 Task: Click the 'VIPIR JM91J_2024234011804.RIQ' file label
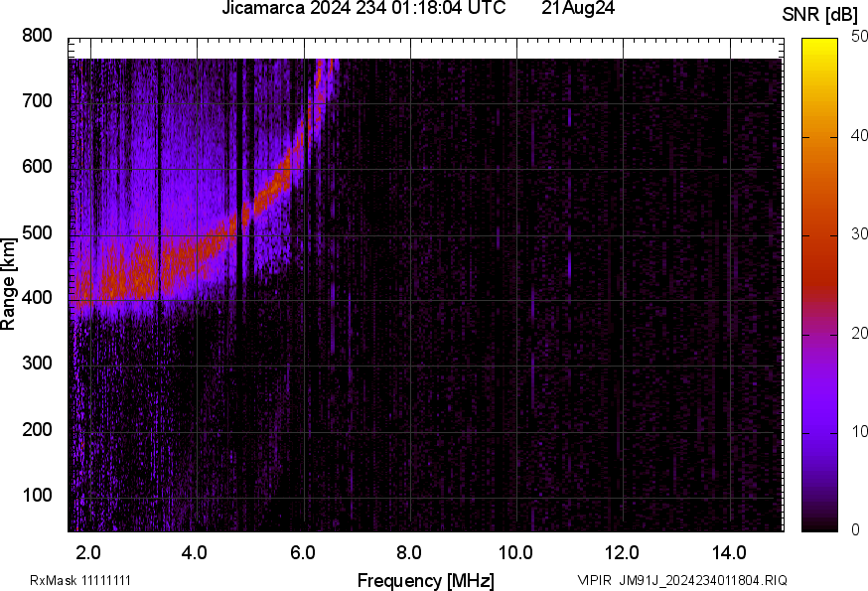tap(682, 580)
